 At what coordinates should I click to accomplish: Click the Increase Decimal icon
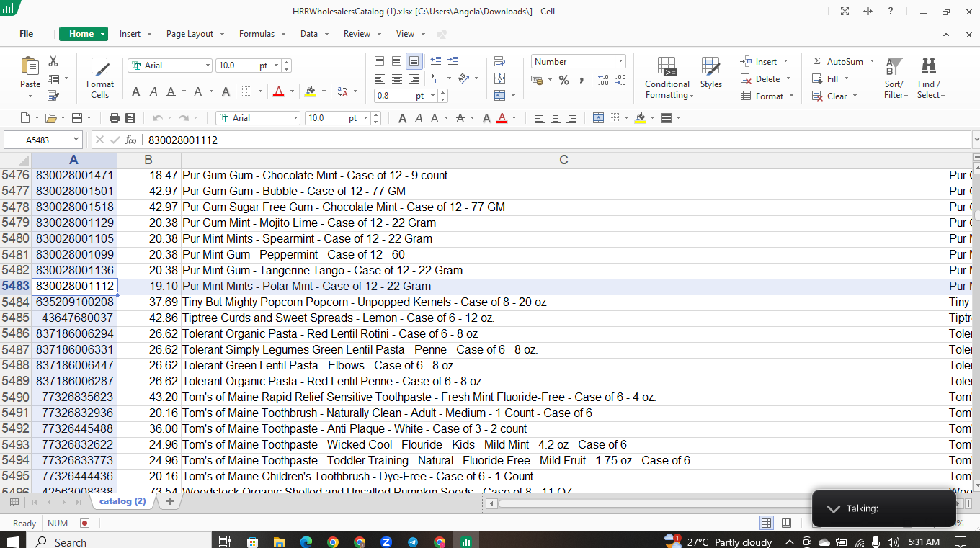pos(603,80)
